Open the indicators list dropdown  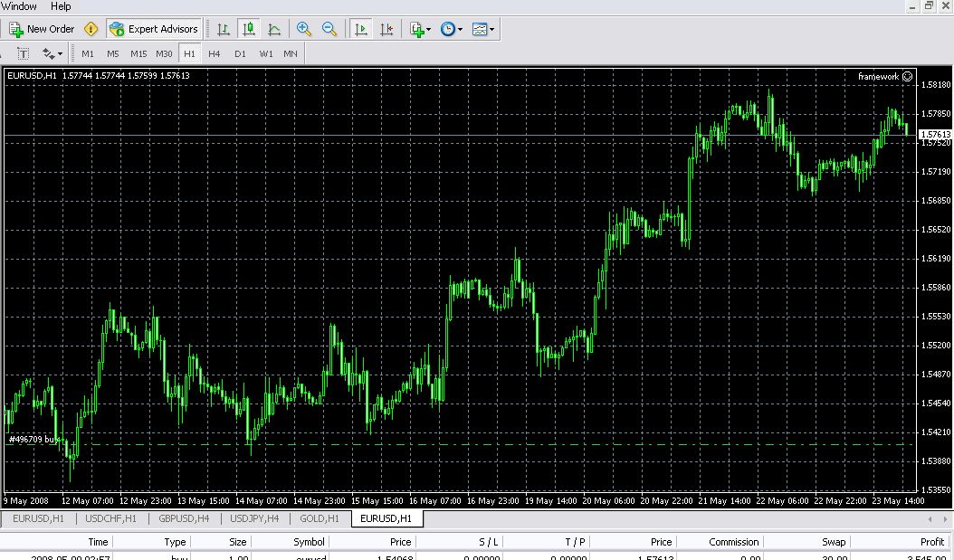tap(420, 29)
